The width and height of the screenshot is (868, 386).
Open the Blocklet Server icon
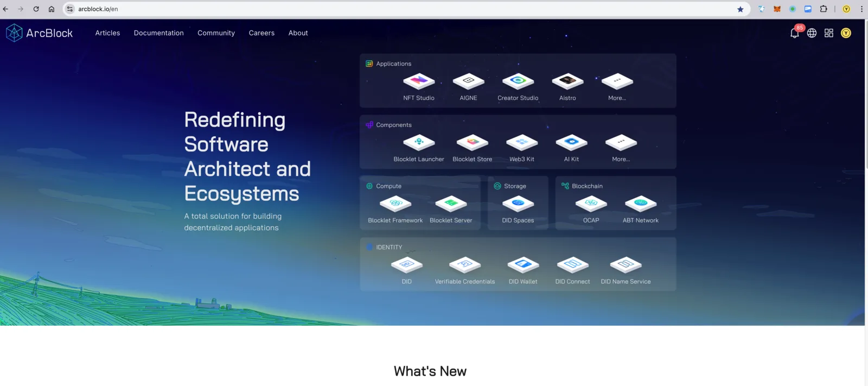point(451,204)
